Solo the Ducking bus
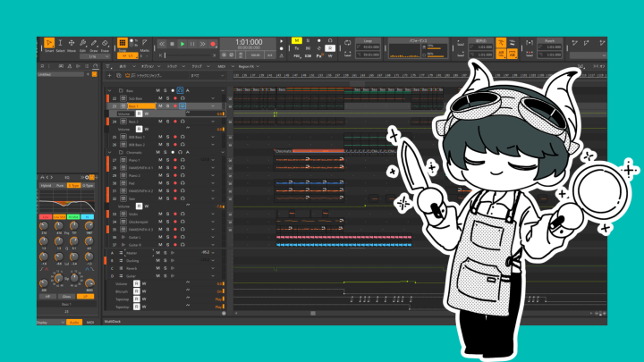Image resolution: width=644 pixels, height=362 pixels. [x=165, y=261]
